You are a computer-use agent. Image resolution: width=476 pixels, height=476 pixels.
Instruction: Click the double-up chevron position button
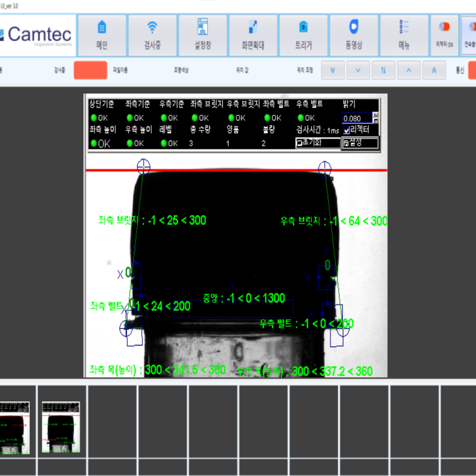tap(434, 70)
